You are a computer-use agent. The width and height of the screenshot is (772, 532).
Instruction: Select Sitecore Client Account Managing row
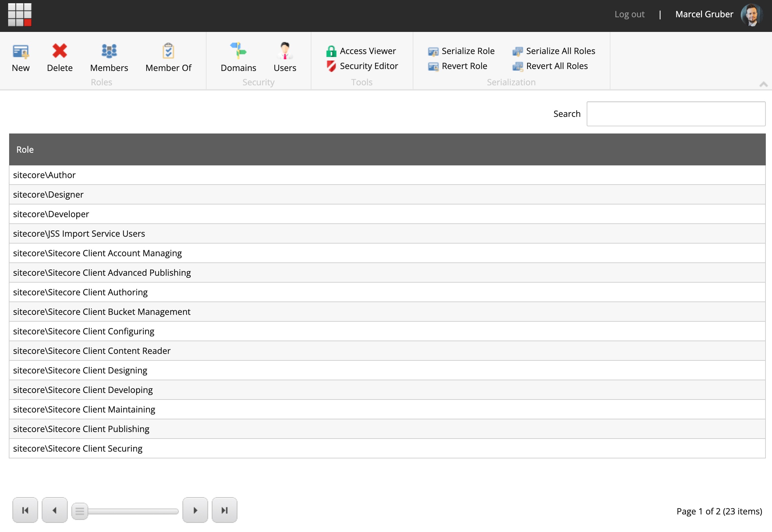(387, 253)
